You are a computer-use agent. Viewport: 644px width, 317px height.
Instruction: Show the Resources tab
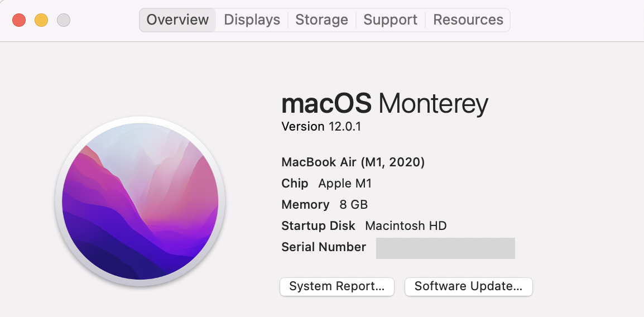point(468,20)
